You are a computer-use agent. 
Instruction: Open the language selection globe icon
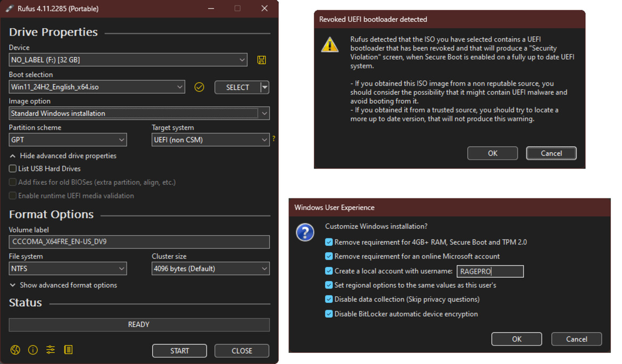point(15,350)
